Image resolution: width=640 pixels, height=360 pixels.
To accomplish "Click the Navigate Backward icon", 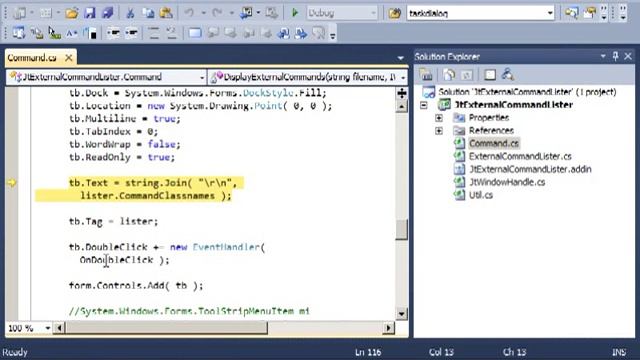I will tap(246, 13).
